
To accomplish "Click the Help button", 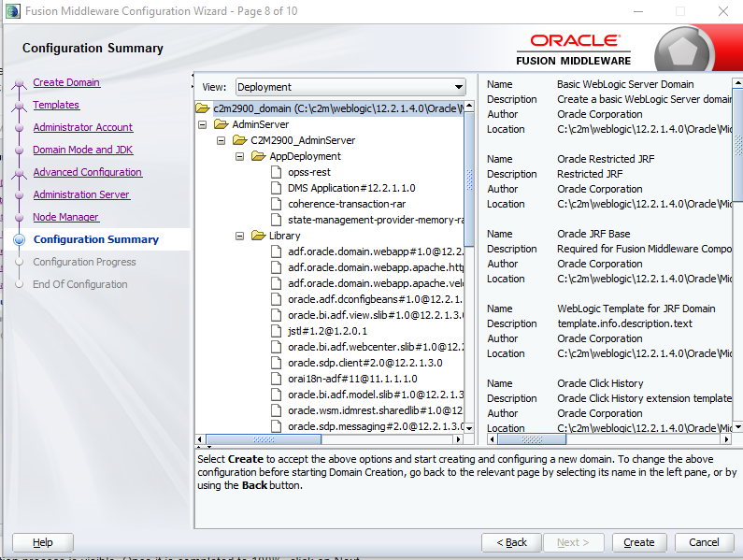I will 43,542.
